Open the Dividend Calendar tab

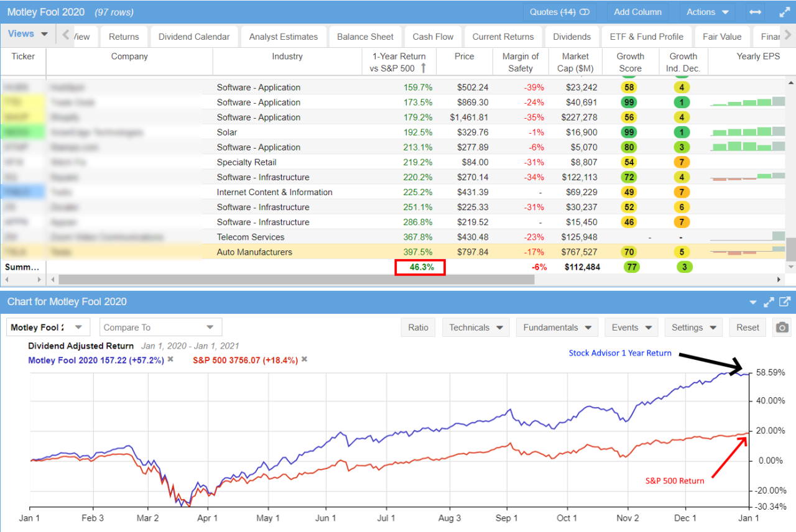click(x=193, y=36)
